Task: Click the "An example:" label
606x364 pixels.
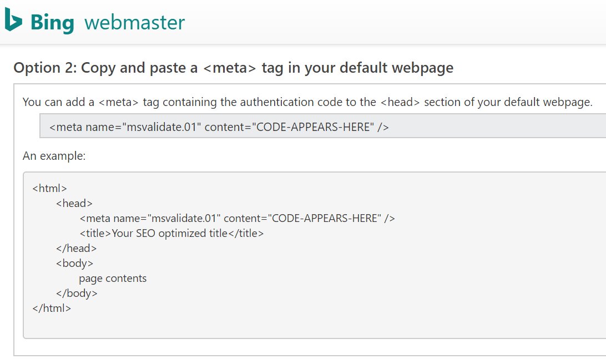Action: (54, 156)
